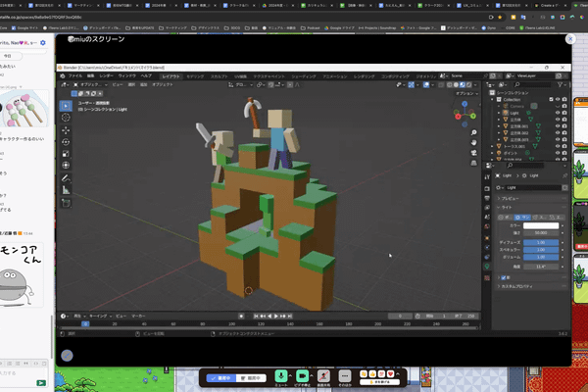Toggle eye for トーラス.001 object
The width and height of the screenshot is (588, 392).
[x=558, y=146]
